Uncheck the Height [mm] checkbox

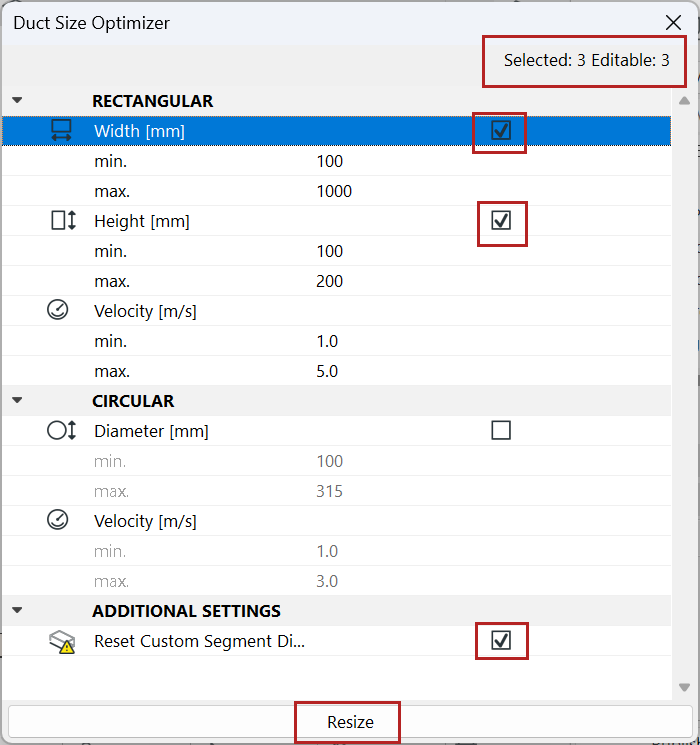[x=501, y=221]
